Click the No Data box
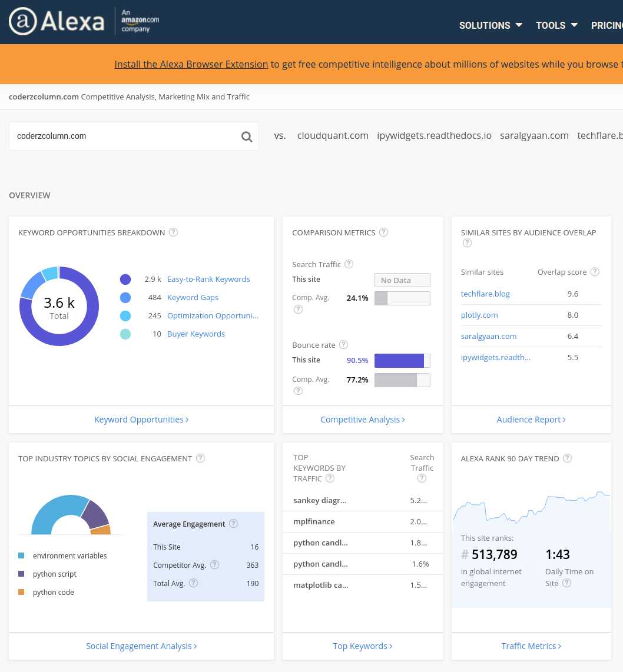The width and height of the screenshot is (623, 672). pos(402,280)
